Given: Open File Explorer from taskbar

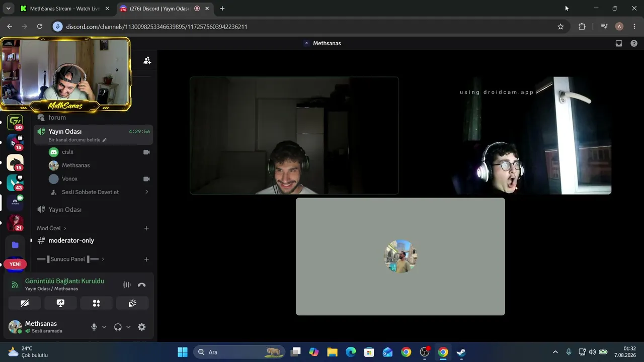Looking at the screenshot, I should click(x=332, y=352).
